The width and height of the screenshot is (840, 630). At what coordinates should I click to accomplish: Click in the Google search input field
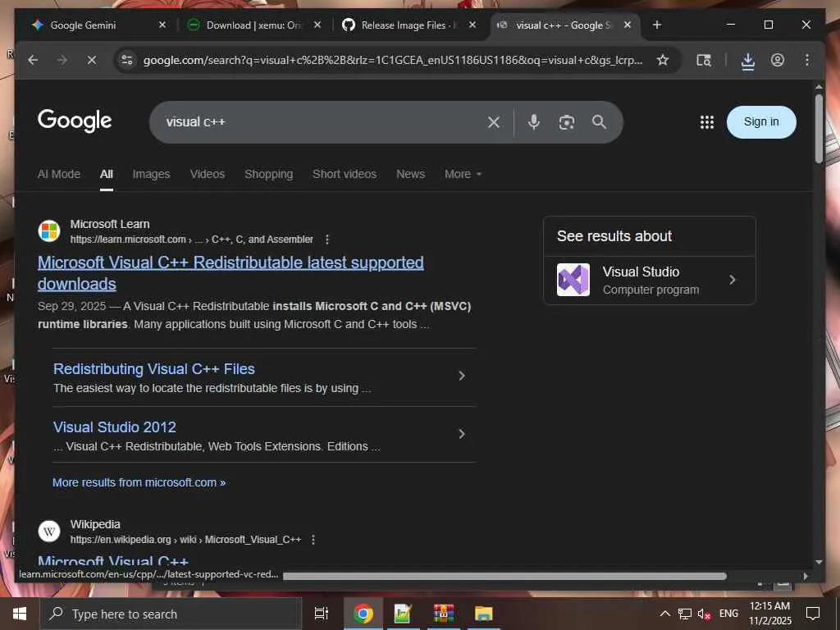(x=322, y=122)
